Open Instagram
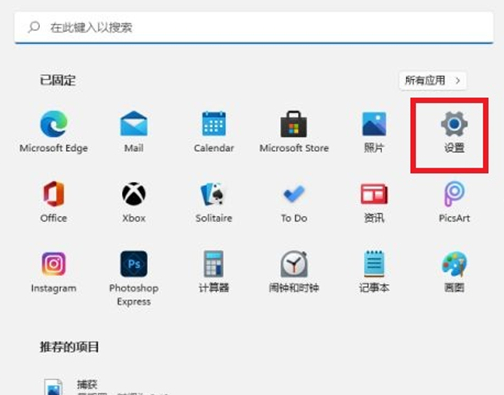Image resolution: width=504 pixels, height=395 pixels. [54, 272]
